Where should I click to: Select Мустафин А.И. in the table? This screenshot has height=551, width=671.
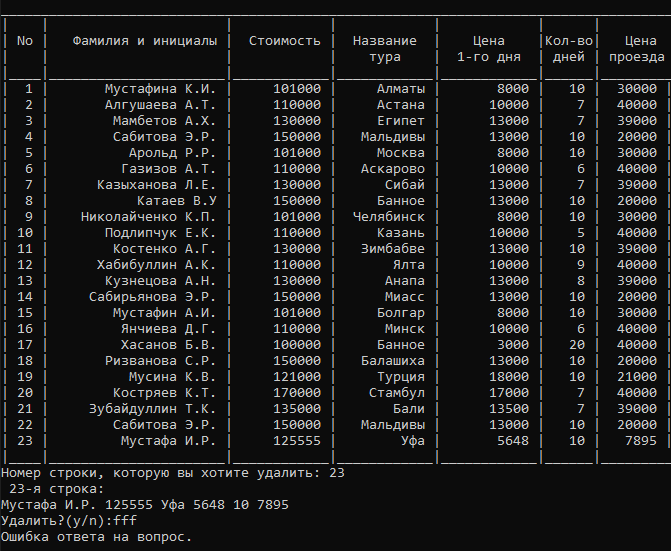164,313
